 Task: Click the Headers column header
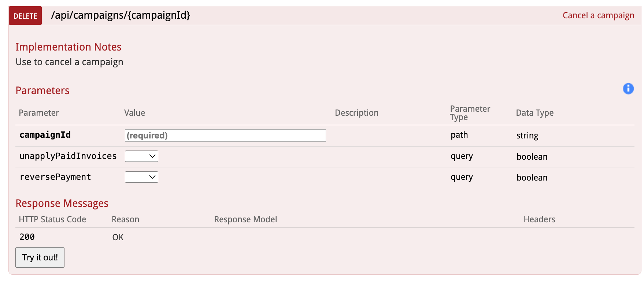coord(539,219)
